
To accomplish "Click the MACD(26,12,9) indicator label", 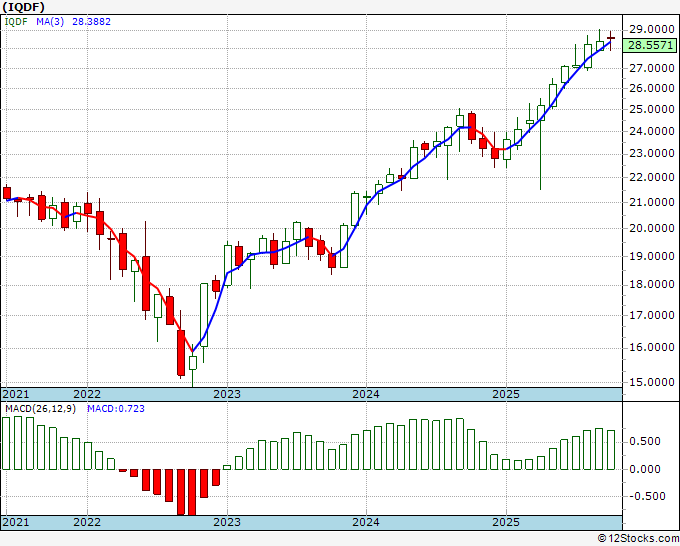I will pyautogui.click(x=41, y=409).
